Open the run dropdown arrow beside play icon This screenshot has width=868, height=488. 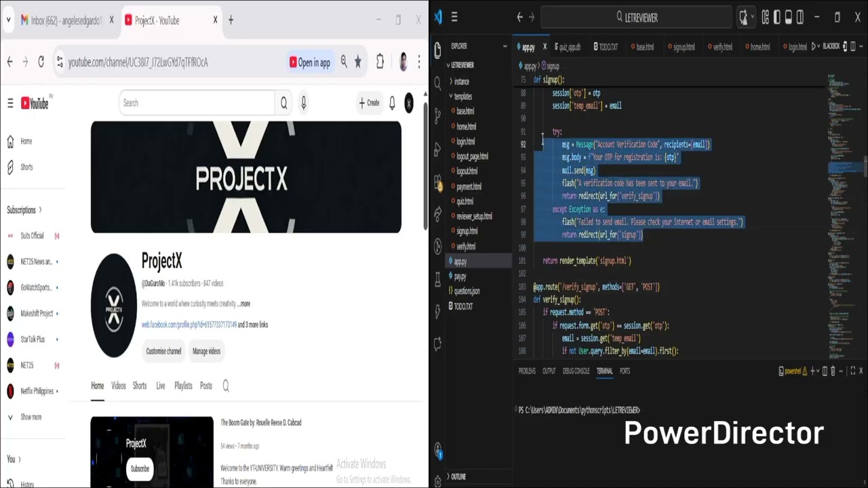click(819, 46)
